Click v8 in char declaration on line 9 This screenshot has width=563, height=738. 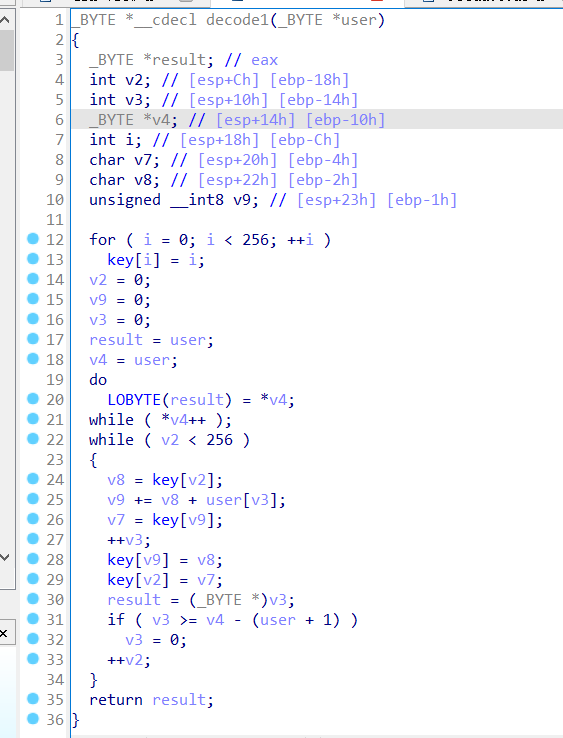coord(143,180)
